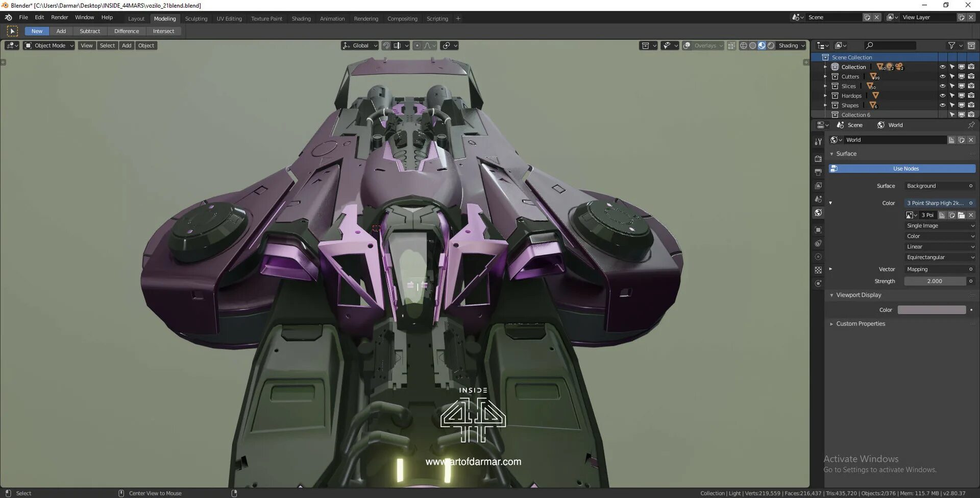Image resolution: width=980 pixels, height=498 pixels.
Task: Click the Subtract selection mode button
Action: [90, 31]
